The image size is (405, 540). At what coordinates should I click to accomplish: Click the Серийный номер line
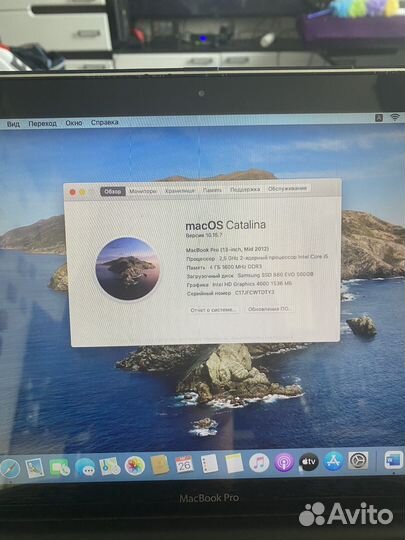click(x=231, y=293)
